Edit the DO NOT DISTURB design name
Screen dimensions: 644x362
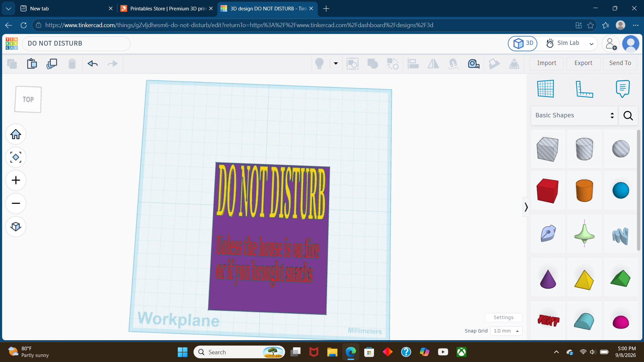tap(76, 44)
